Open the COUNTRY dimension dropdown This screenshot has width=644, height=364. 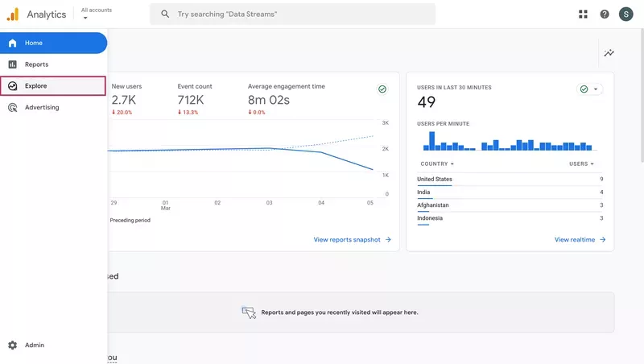point(437,163)
